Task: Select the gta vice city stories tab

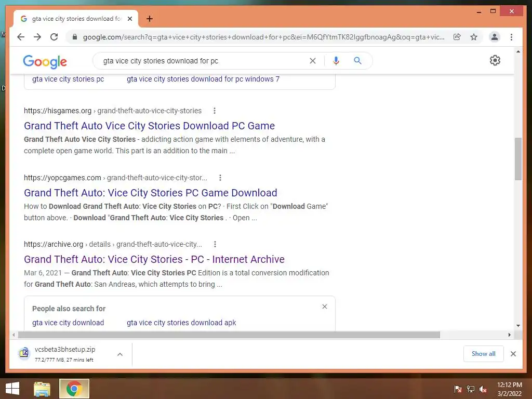Action: (x=76, y=19)
